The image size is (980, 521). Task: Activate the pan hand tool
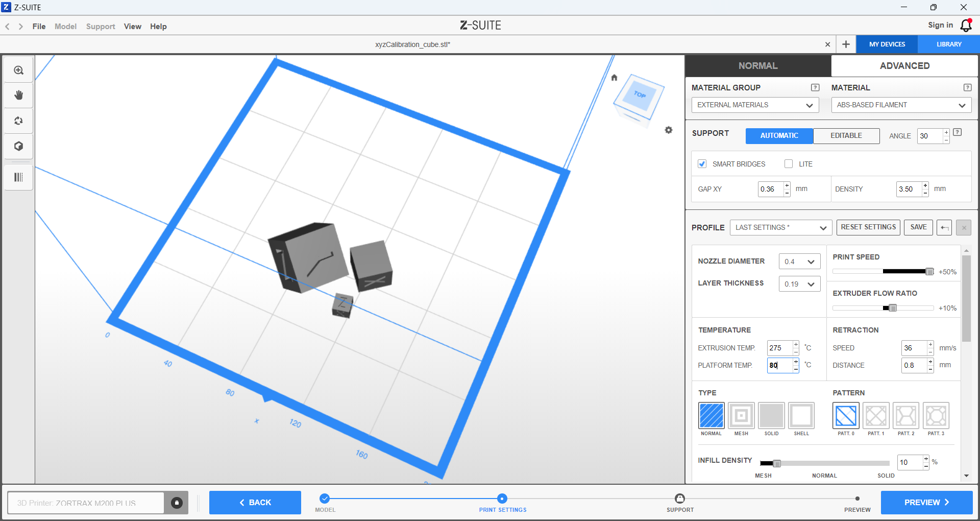click(18, 96)
